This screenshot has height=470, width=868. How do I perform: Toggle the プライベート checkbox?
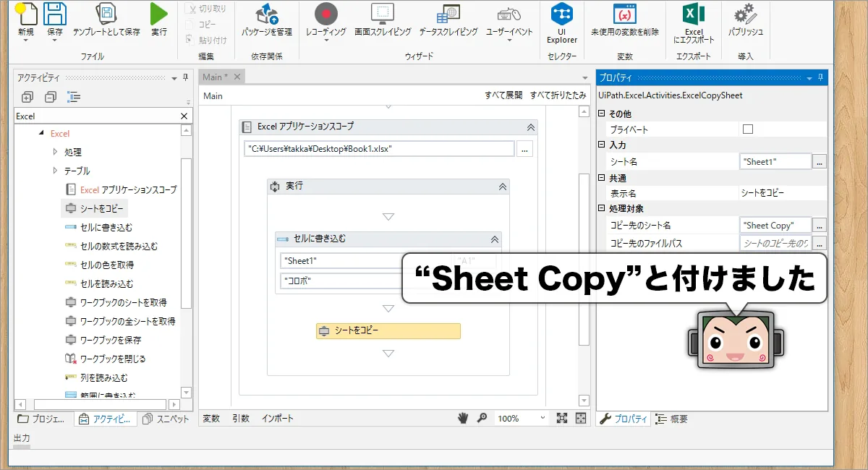point(748,129)
